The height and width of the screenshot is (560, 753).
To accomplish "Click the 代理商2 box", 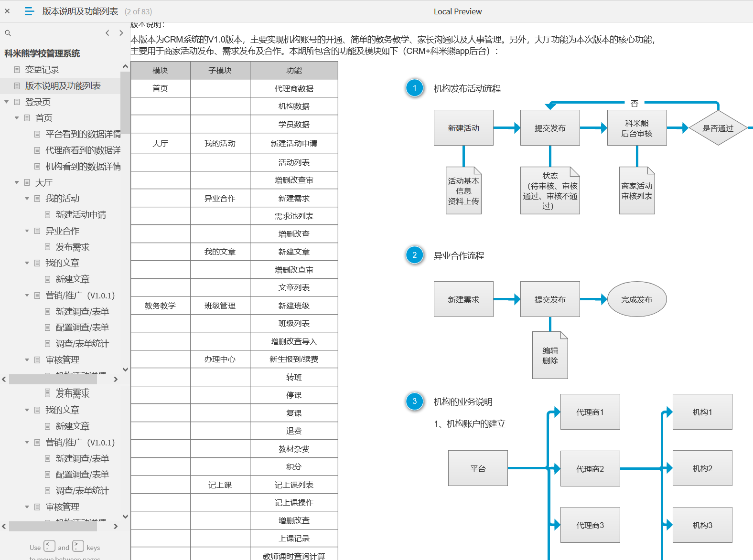I will (x=590, y=469).
